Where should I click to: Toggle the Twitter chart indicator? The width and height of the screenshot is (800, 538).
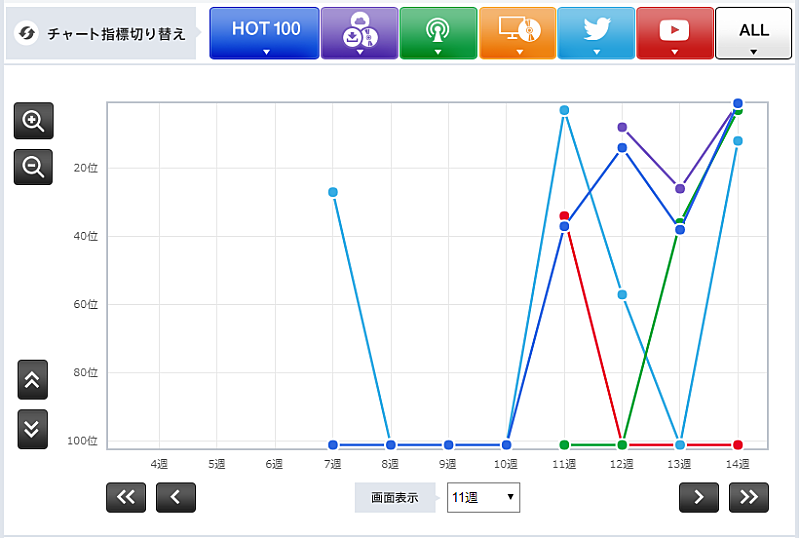pos(596,33)
